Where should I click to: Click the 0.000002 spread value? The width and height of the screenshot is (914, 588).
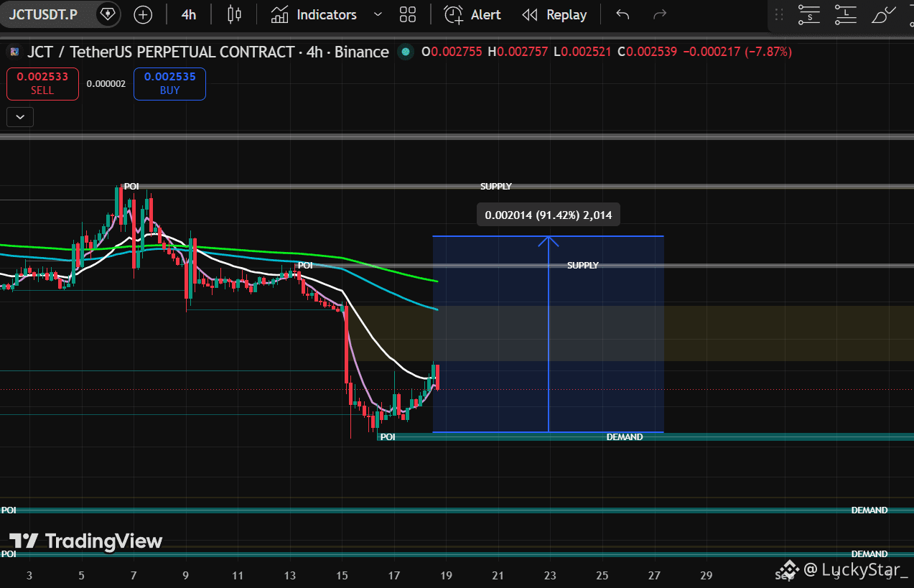[x=106, y=84]
